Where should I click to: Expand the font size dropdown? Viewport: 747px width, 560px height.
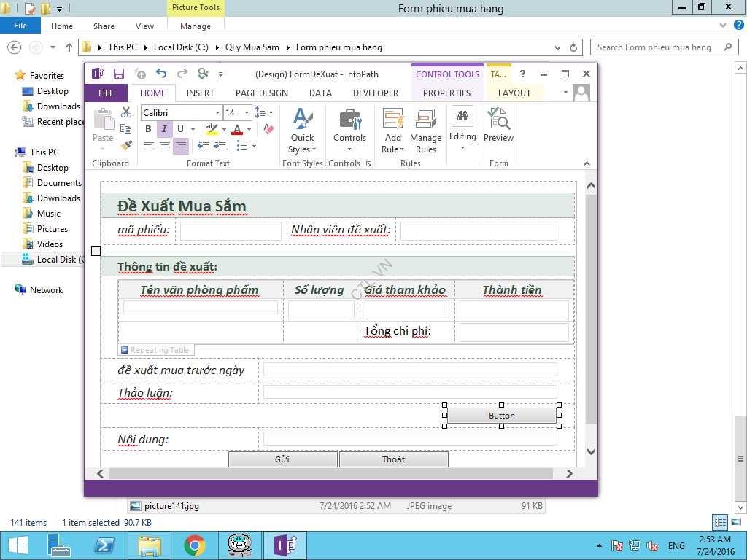click(247, 112)
